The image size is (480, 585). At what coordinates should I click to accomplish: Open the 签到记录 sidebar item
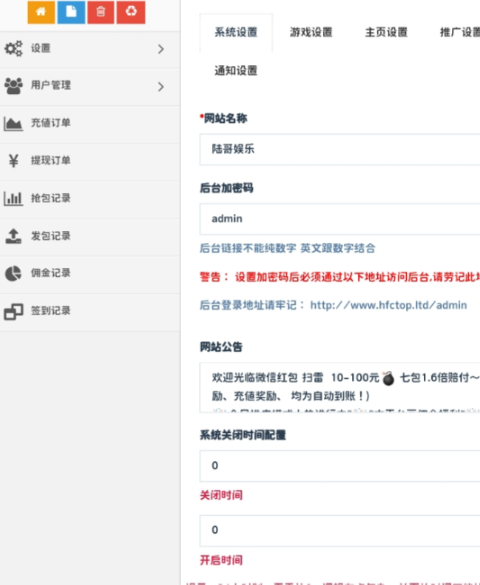click(90, 311)
